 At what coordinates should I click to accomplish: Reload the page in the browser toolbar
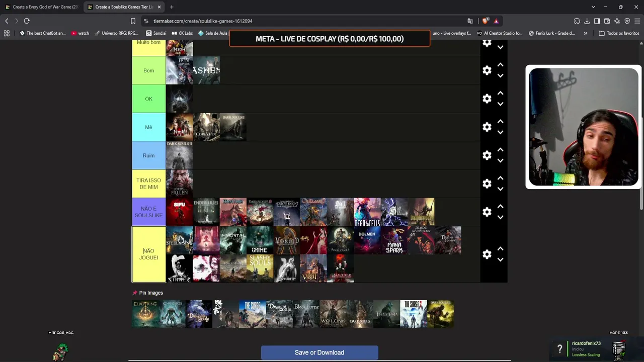[x=27, y=21]
